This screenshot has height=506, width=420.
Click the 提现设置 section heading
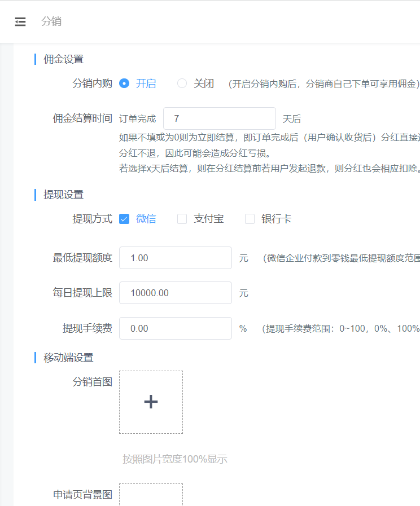coord(64,195)
